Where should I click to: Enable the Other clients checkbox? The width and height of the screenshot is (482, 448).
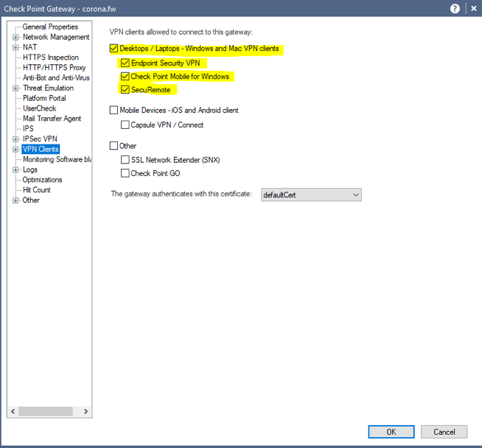113,146
